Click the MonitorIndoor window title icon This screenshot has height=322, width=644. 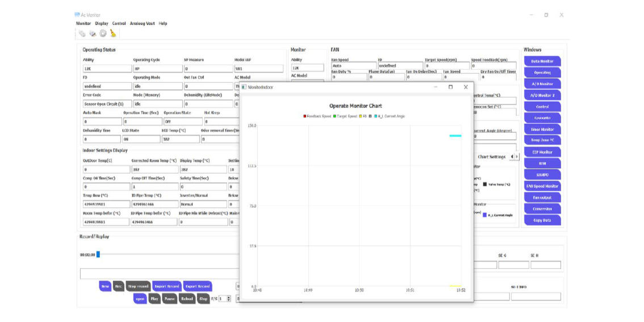click(244, 87)
